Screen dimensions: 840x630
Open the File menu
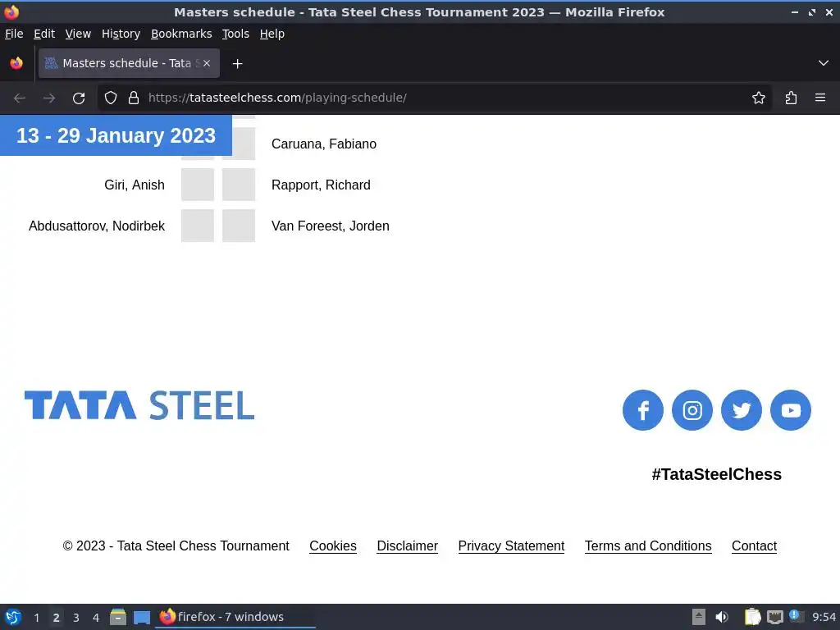point(14,34)
